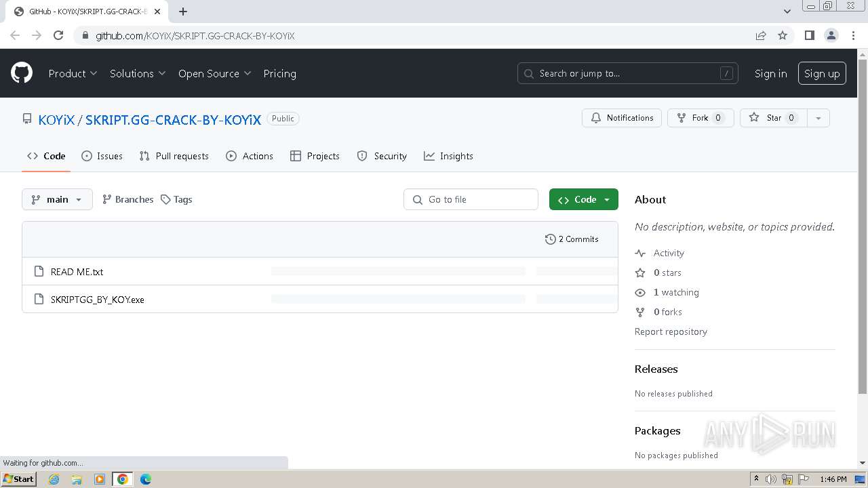Open the Actions tab
The image size is (868, 488).
(250, 156)
